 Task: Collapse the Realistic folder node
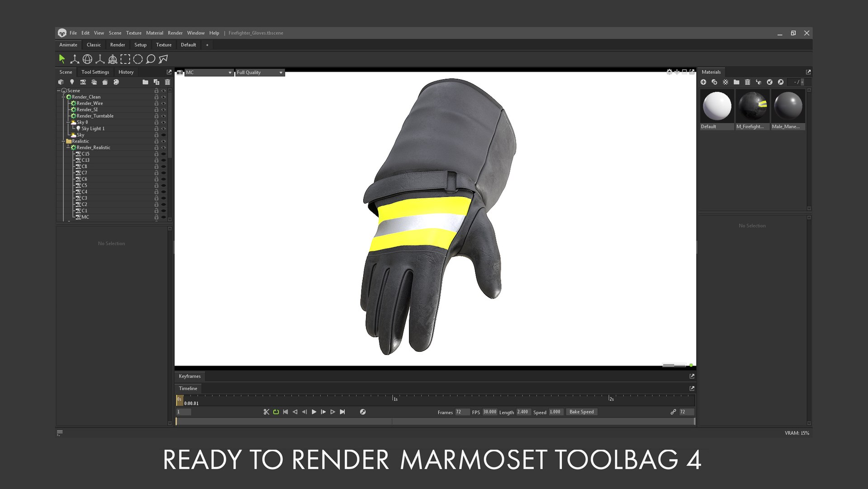pyautogui.click(x=63, y=141)
